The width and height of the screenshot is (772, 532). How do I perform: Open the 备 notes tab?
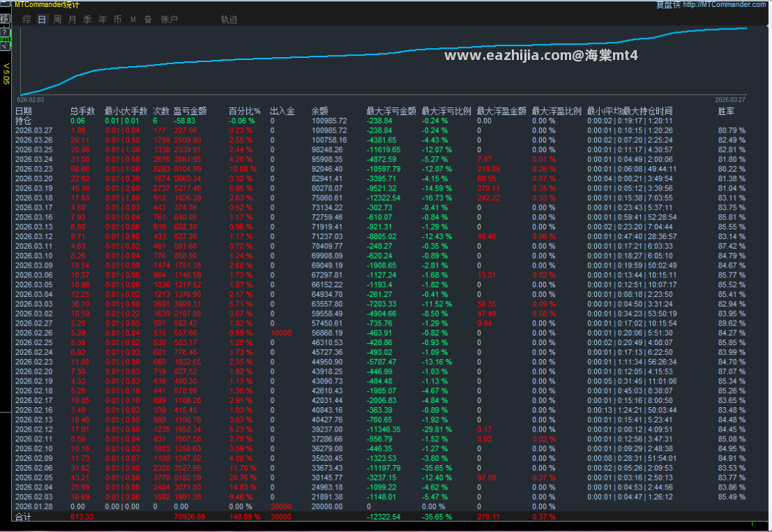149,20
